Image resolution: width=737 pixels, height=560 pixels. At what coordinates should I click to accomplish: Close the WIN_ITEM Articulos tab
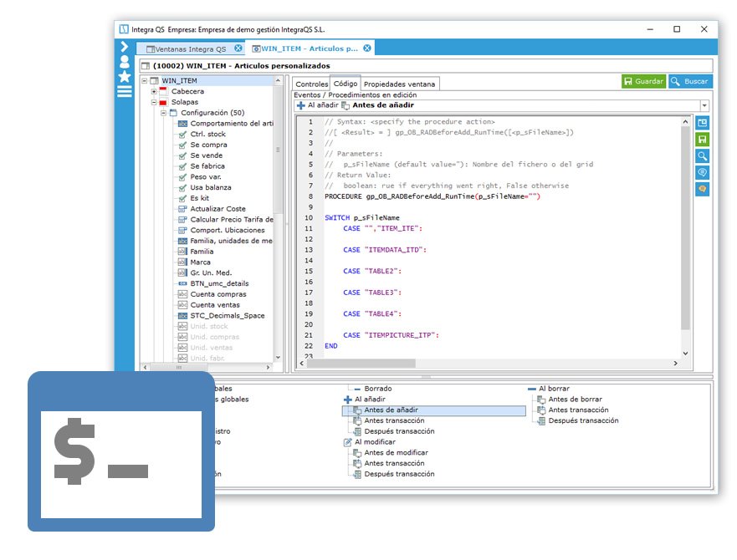click(367, 48)
